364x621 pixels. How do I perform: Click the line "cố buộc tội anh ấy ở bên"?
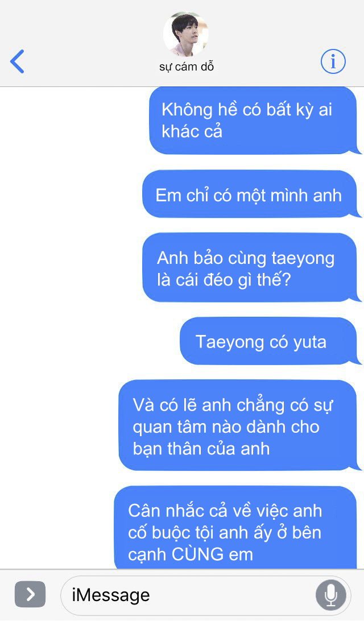[225, 533]
